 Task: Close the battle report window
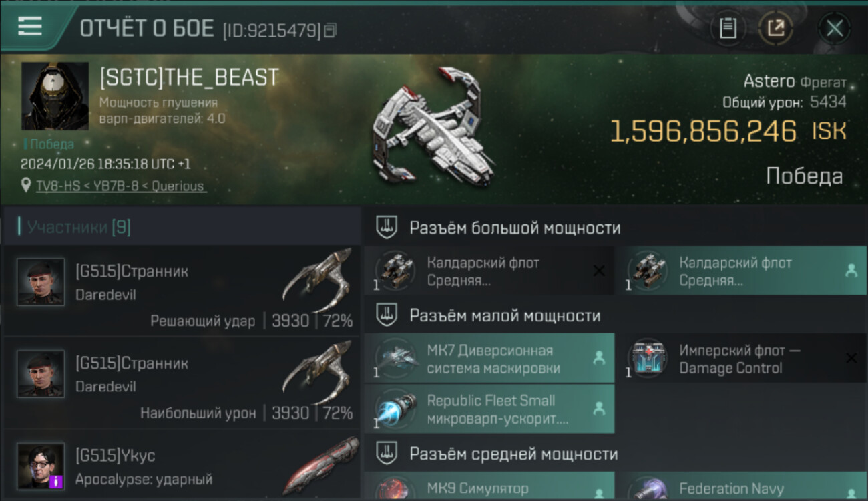click(835, 29)
